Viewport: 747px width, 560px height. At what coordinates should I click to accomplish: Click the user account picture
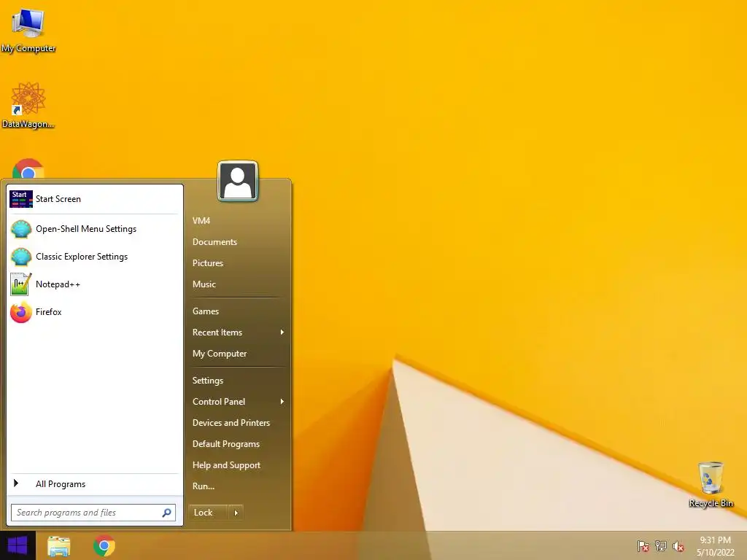pyautogui.click(x=238, y=182)
